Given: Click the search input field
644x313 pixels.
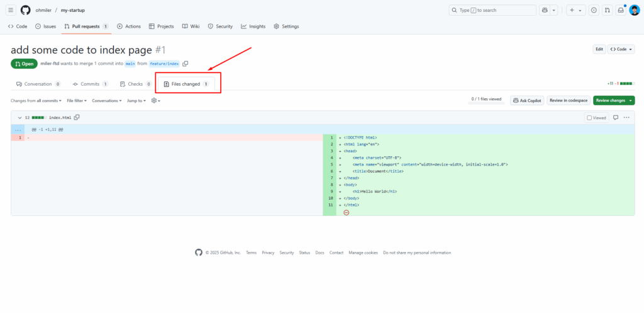Looking at the screenshot, I should pyautogui.click(x=492, y=10).
